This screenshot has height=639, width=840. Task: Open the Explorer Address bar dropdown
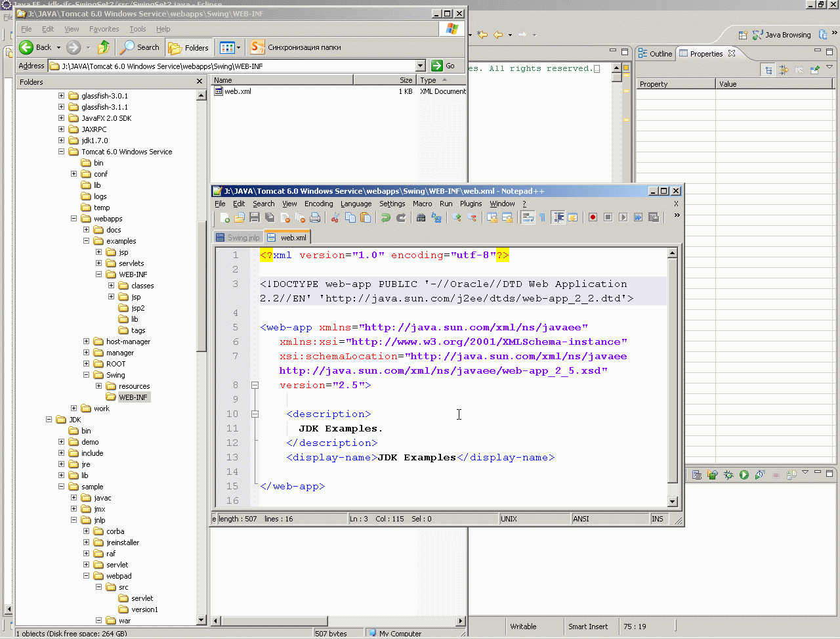(421, 66)
